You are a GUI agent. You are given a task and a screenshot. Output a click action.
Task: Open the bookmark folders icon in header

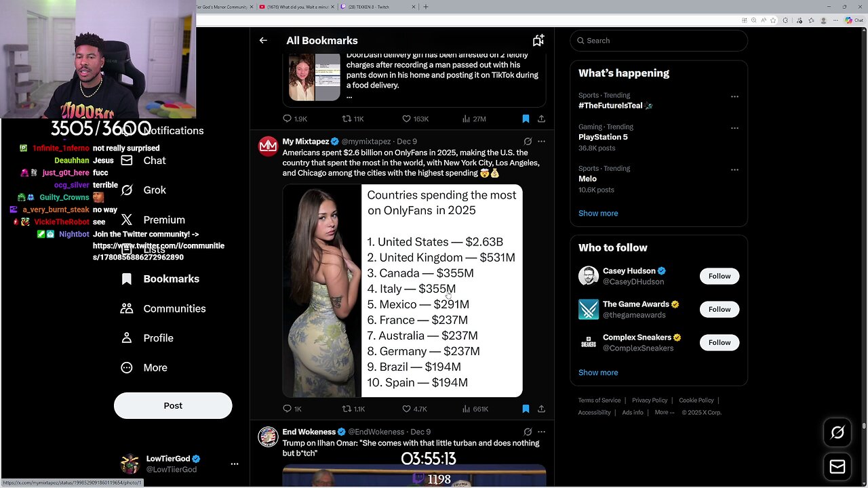click(x=538, y=41)
